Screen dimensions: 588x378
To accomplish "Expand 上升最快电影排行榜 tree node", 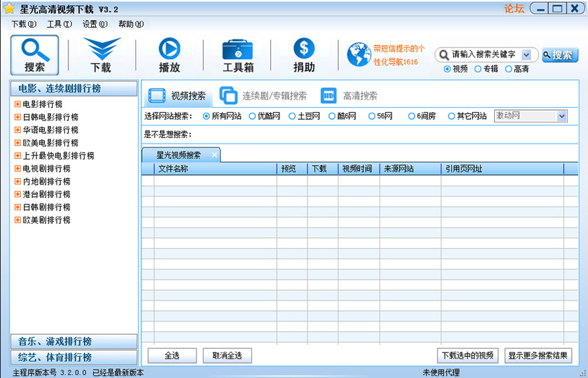I will (17, 155).
